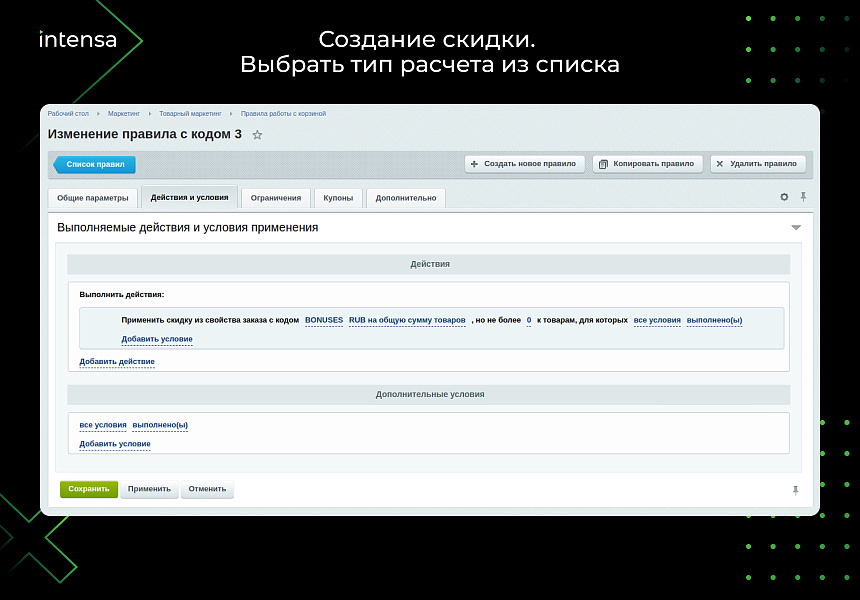Open panel settings via the gear icon
The image size is (860, 600).
[x=784, y=197]
